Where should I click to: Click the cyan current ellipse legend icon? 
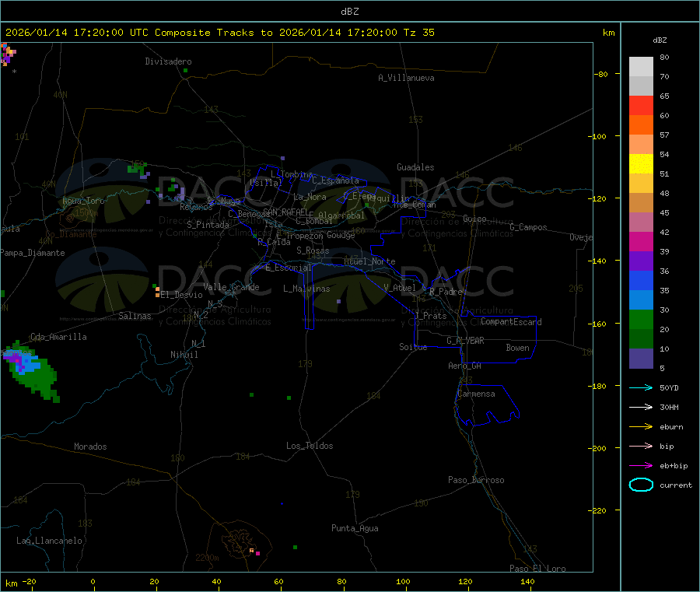click(641, 485)
